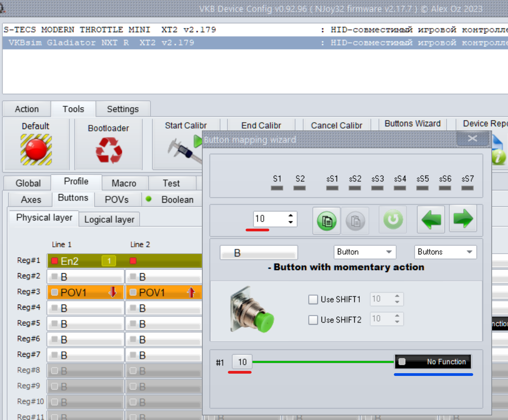This screenshot has height=420, width=508.
Task: Click the up arrow in Reg#3 Line 2
Action: (x=191, y=292)
